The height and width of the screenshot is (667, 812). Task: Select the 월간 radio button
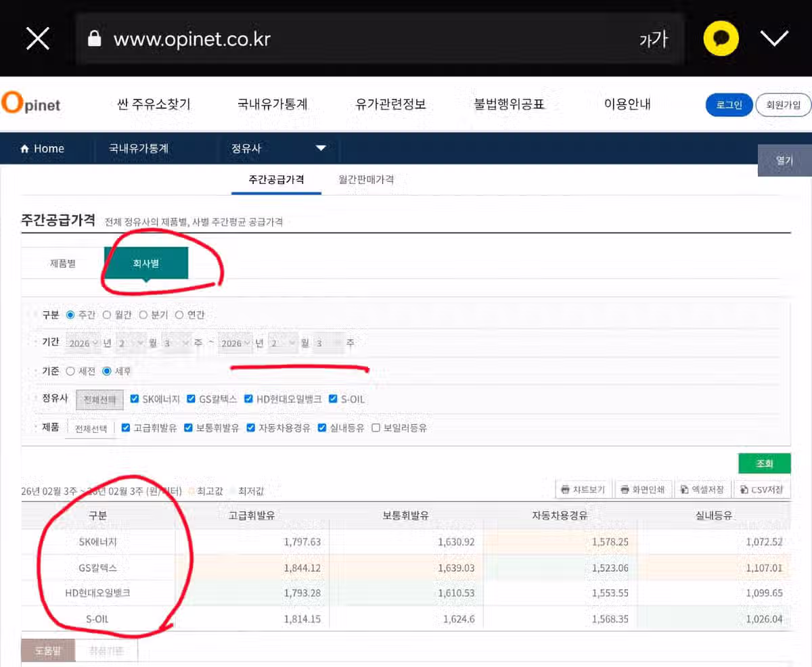(107, 315)
